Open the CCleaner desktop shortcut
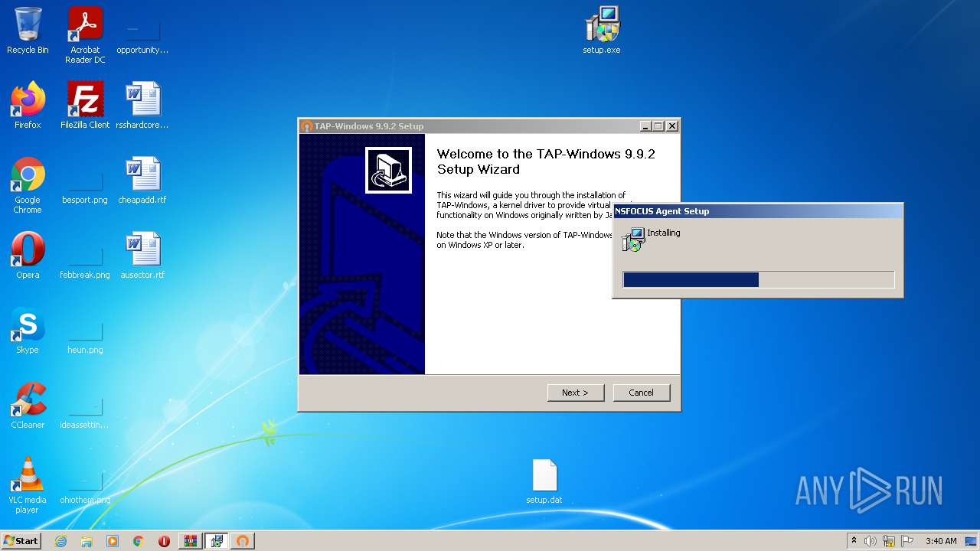The image size is (980, 551). (x=28, y=406)
